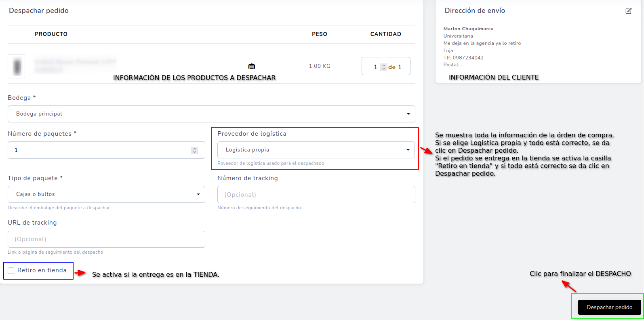
Task: Click the edit icon beside Dirección de envío
Action: coord(629,11)
